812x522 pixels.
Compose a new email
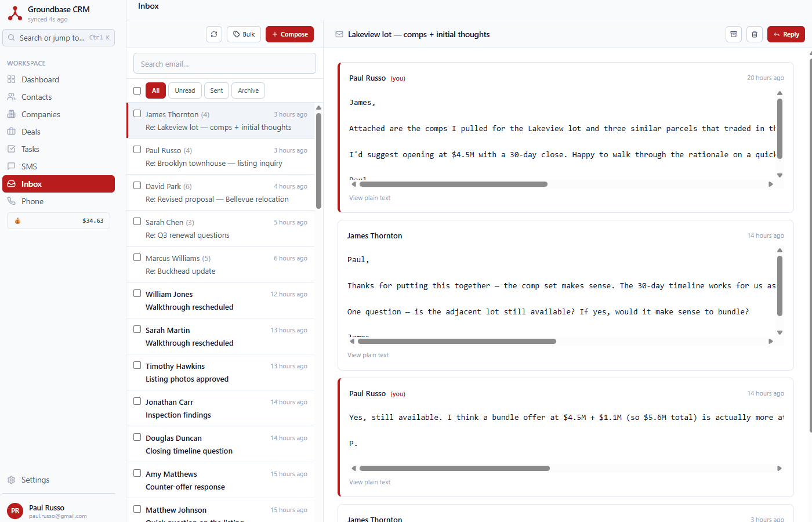(289, 34)
